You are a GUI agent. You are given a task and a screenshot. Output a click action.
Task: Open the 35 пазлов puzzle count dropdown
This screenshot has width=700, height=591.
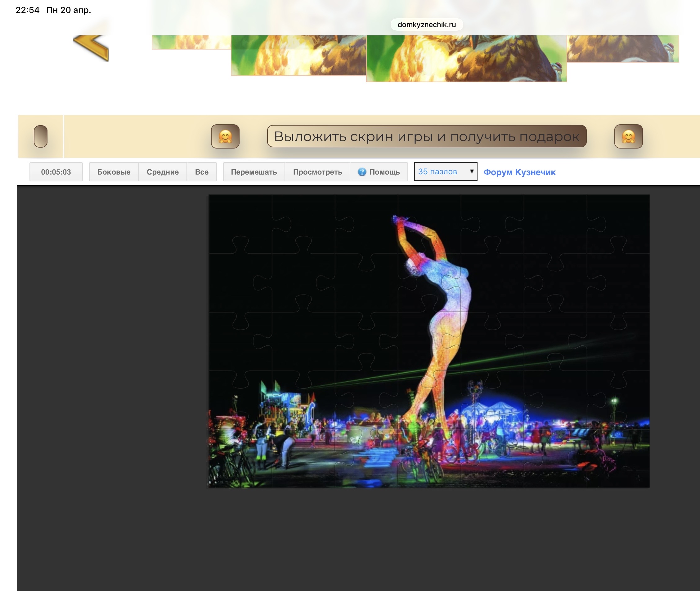pos(445,171)
